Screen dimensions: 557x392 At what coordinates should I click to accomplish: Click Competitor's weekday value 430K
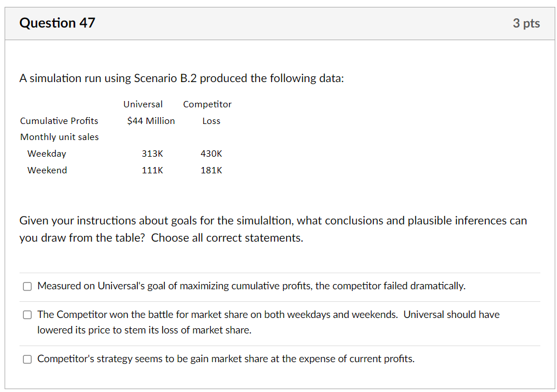coord(211,154)
